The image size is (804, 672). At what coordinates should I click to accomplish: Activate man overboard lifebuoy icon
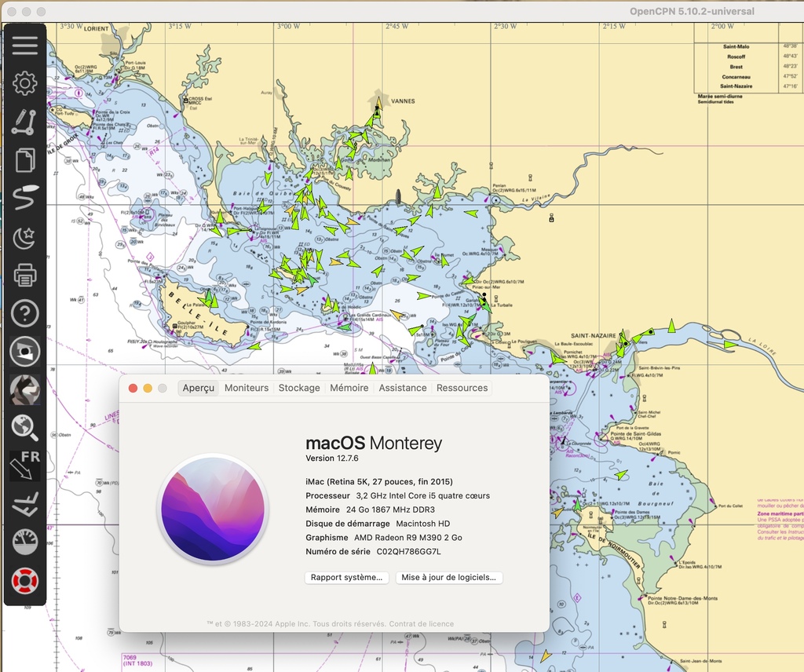[25, 581]
